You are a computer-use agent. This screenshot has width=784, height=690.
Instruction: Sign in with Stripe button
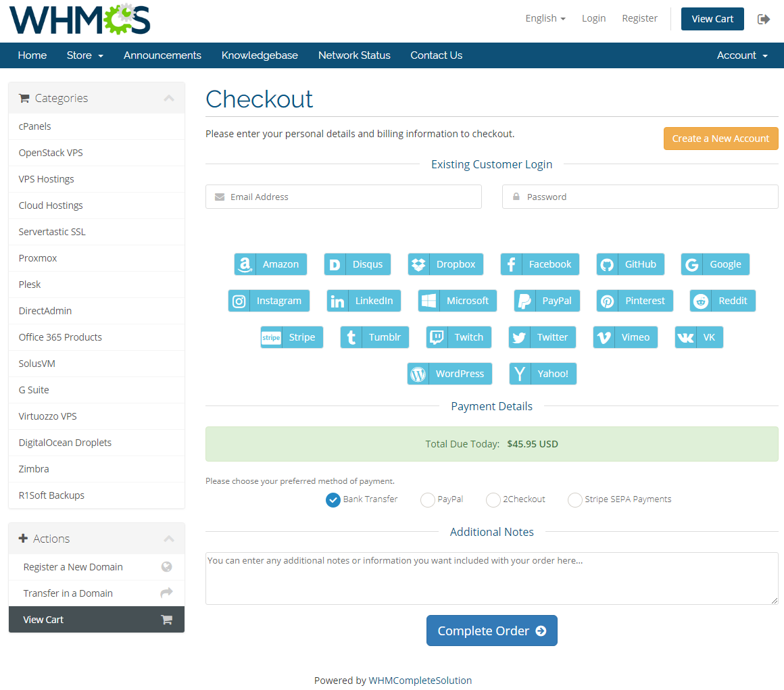click(x=291, y=337)
